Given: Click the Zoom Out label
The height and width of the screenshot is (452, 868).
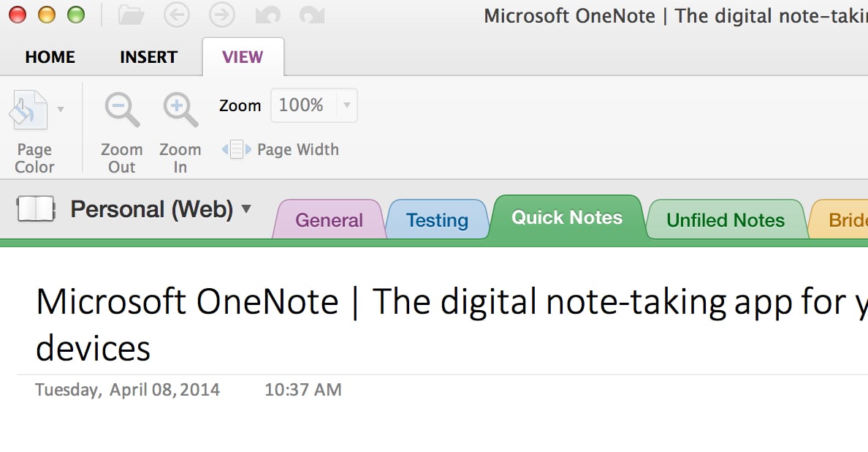Looking at the screenshot, I should pyautogui.click(x=122, y=159).
